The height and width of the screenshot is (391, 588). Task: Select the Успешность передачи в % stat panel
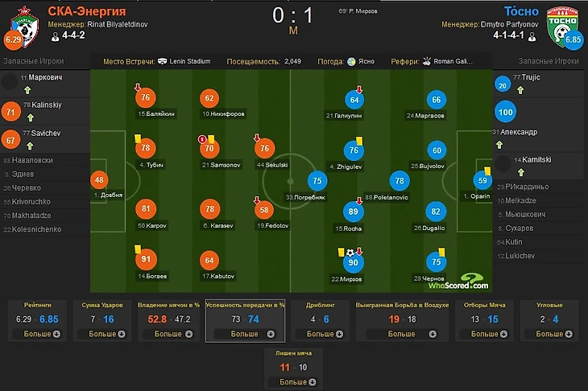point(245,320)
